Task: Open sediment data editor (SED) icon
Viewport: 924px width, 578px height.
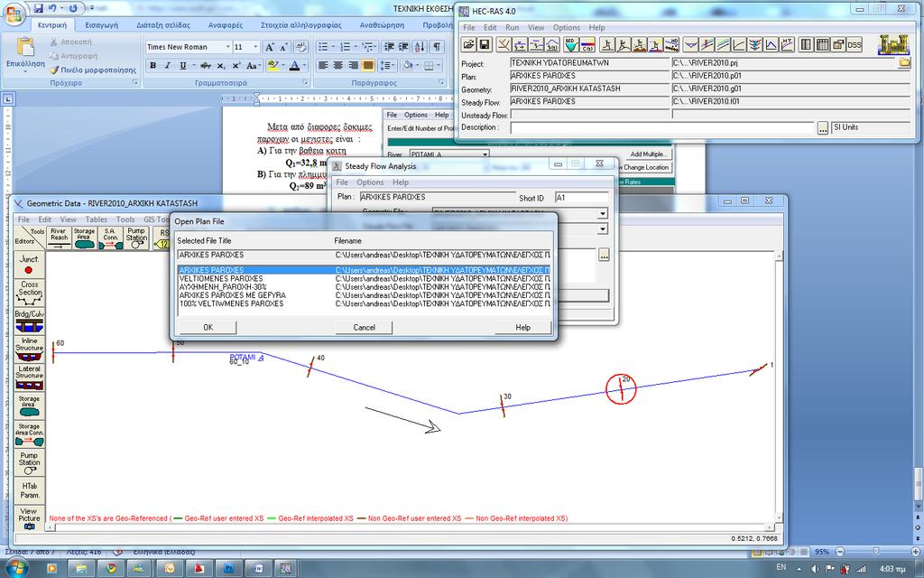Action: pyautogui.click(x=570, y=45)
